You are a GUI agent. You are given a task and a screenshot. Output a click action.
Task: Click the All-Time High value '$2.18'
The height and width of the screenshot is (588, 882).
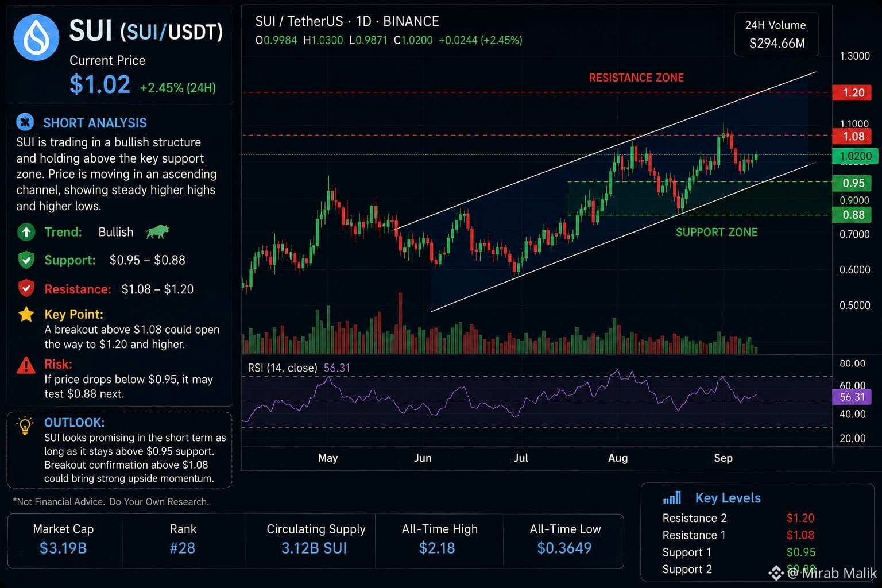tap(437, 548)
